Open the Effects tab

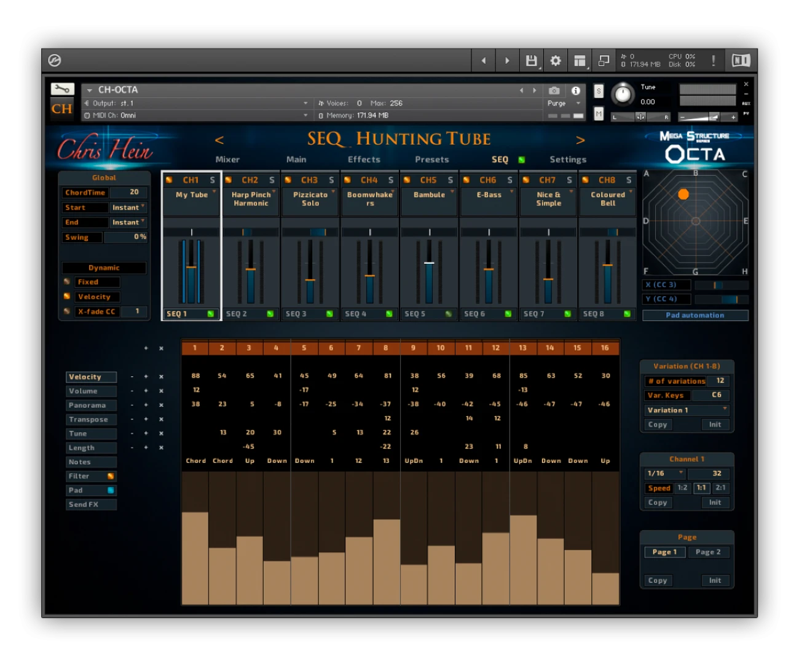click(x=364, y=159)
